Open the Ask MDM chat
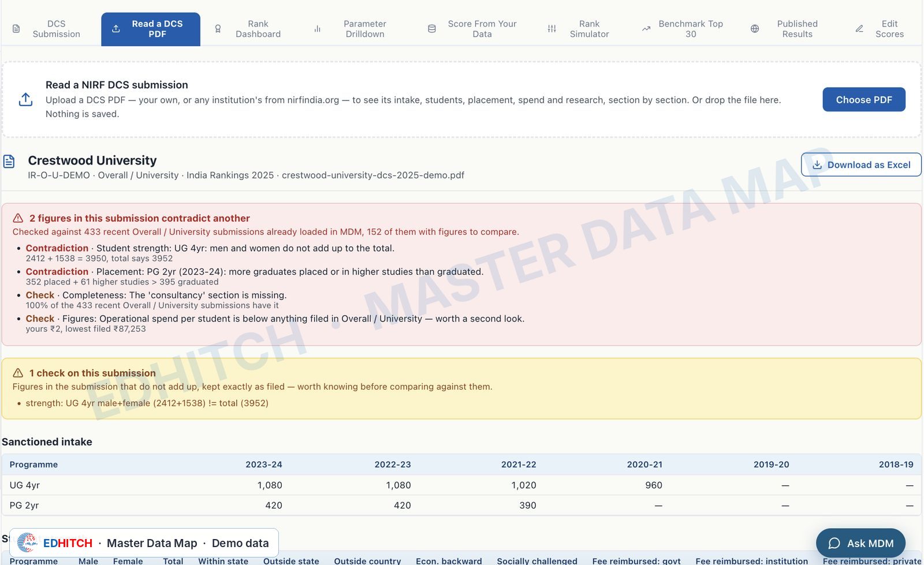This screenshot has height=565, width=924. pyautogui.click(x=860, y=543)
